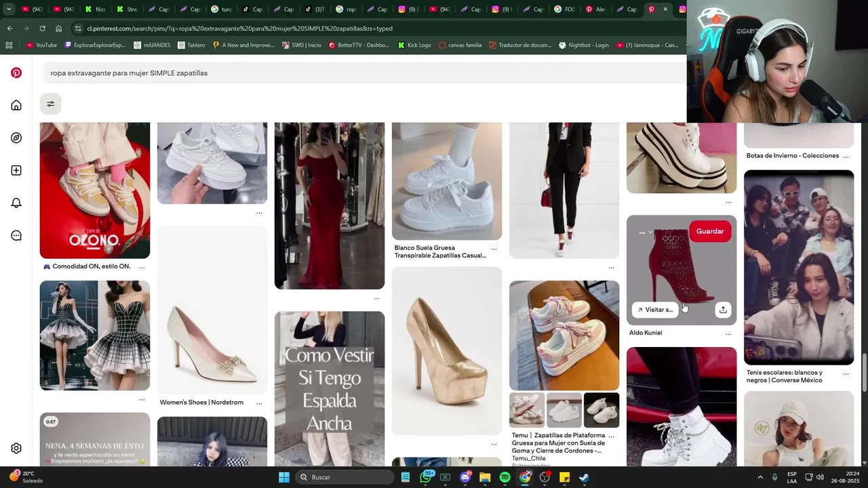
Task: Open more options for Temu Zapatillas pin
Action: click(611, 436)
